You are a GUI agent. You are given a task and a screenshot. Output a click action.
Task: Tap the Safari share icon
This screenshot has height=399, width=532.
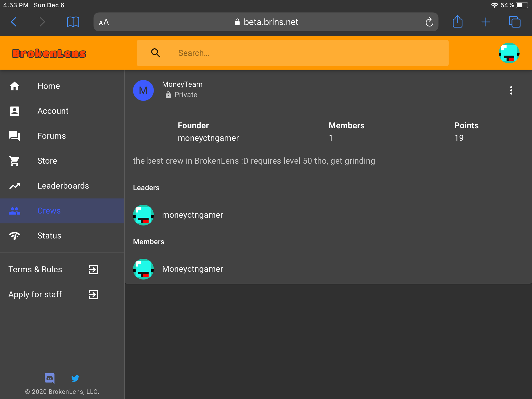point(457,21)
